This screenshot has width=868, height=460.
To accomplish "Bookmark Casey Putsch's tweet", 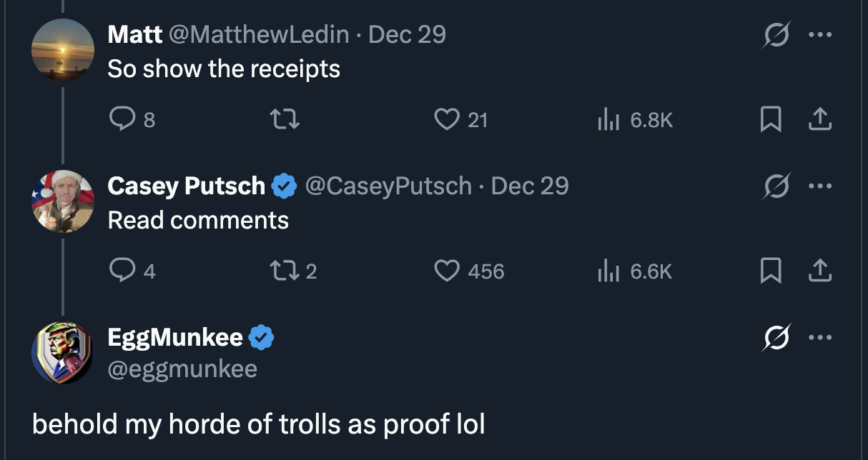I will pos(769,271).
